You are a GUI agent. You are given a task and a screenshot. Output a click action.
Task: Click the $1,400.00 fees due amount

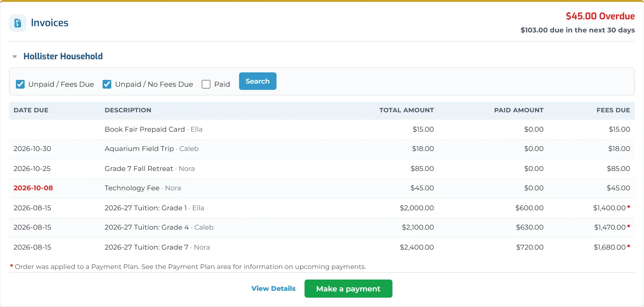609,208
